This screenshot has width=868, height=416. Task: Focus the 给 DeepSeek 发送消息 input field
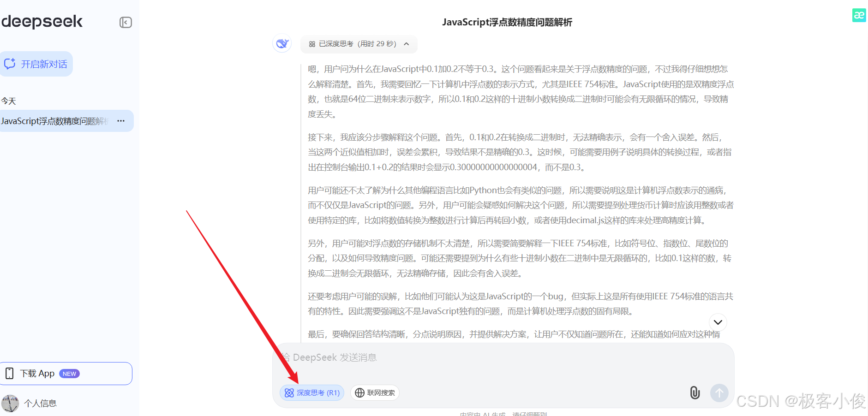pos(503,357)
